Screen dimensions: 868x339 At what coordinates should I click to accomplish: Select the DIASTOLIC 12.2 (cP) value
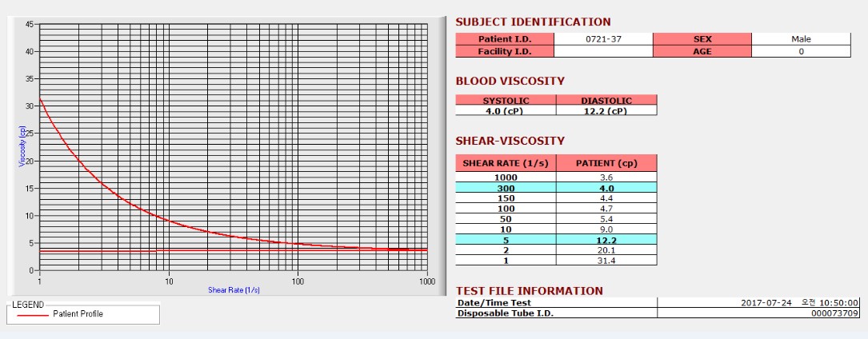(x=606, y=110)
